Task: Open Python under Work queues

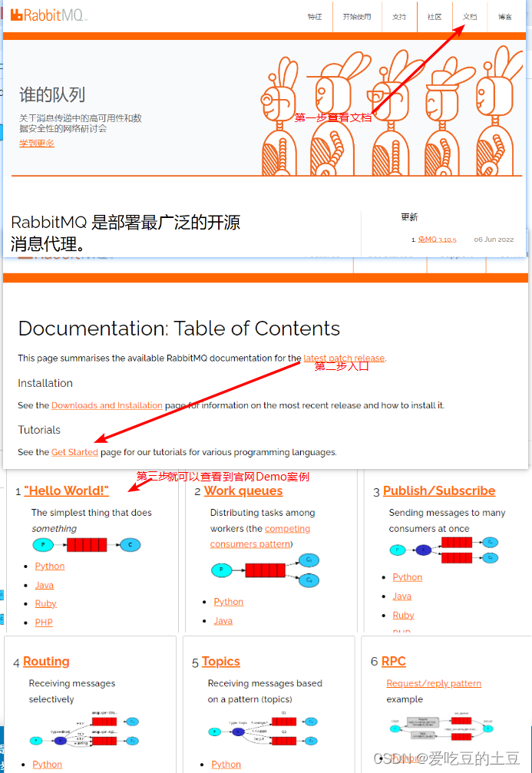Action: pos(228,602)
